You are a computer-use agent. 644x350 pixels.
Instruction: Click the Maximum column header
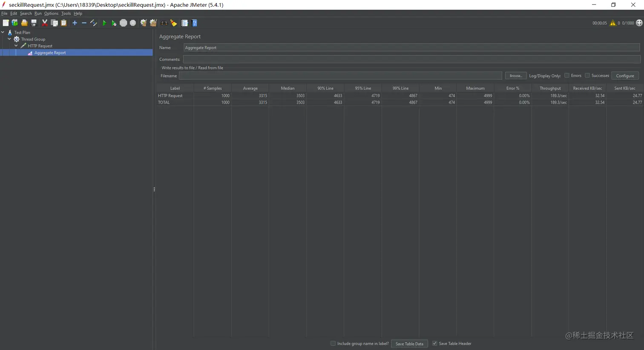475,88
